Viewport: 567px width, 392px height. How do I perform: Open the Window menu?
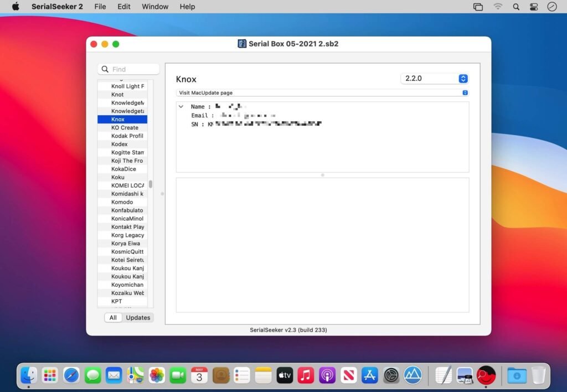tap(154, 7)
